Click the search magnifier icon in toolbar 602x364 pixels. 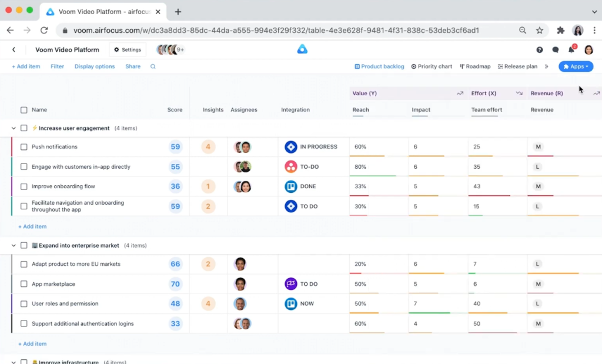point(153,66)
